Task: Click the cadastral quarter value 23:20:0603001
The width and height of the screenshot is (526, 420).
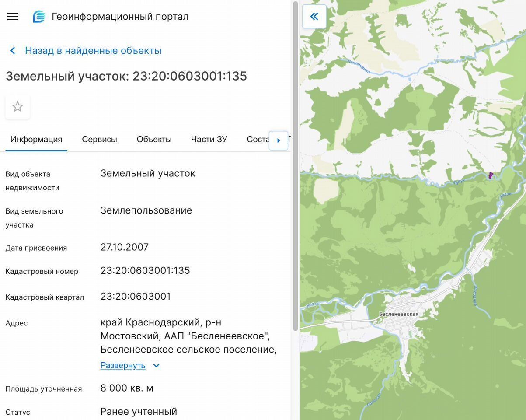Action: [136, 296]
